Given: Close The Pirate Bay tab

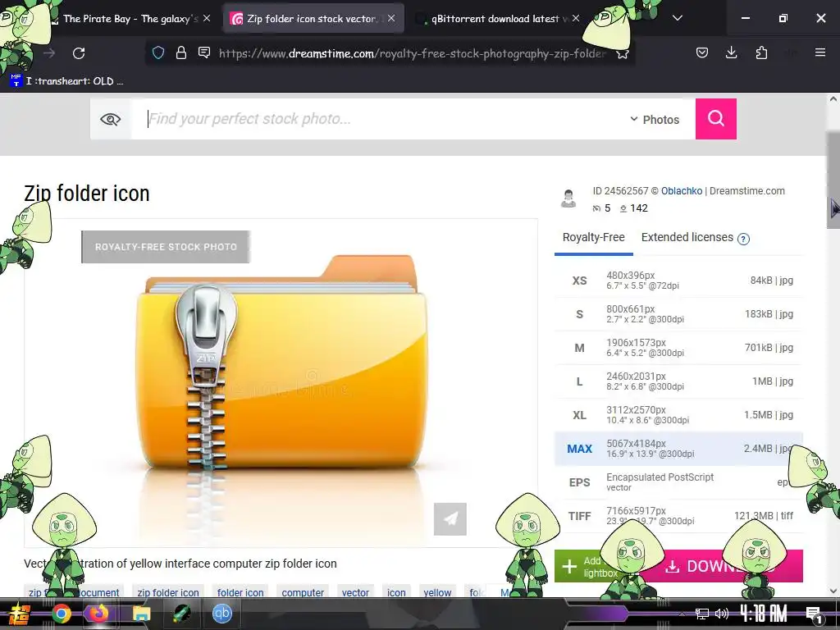Looking at the screenshot, I should [x=207, y=18].
